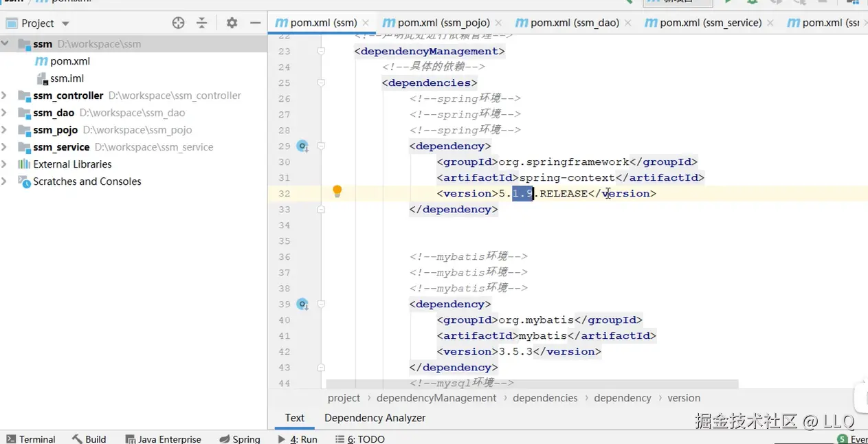Open the Java Enterprise tool window

pyautogui.click(x=164, y=439)
